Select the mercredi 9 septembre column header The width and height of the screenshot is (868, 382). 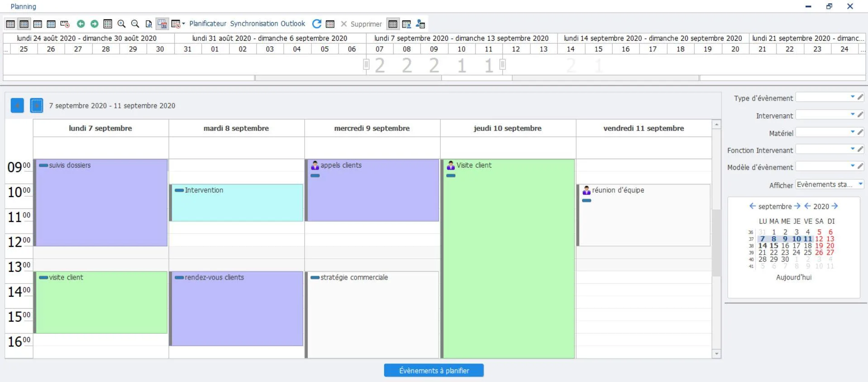(x=372, y=128)
